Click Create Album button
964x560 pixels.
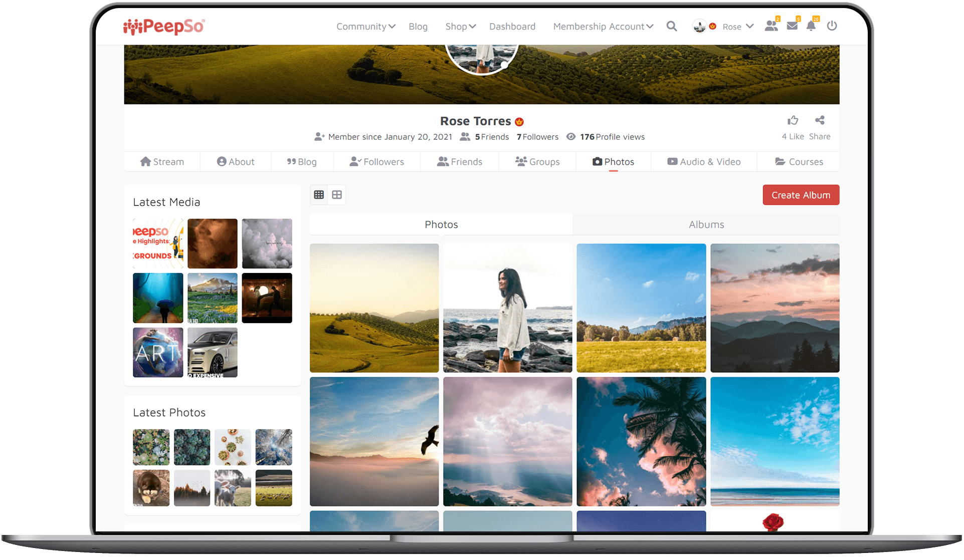pos(801,195)
